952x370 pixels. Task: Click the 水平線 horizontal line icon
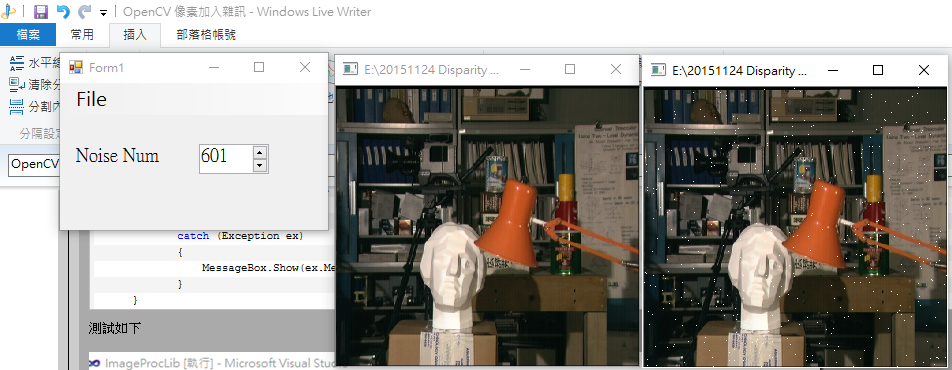click(x=16, y=63)
